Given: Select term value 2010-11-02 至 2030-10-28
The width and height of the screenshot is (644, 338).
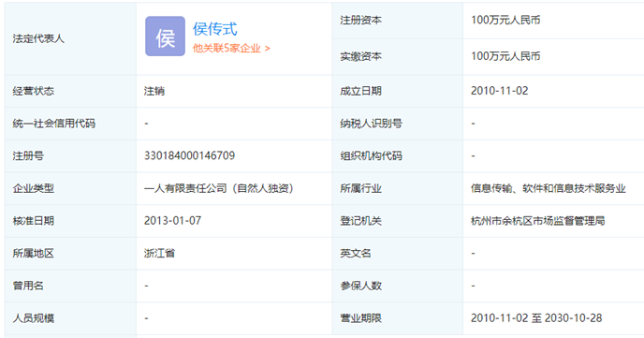Looking at the screenshot, I should click(536, 318).
